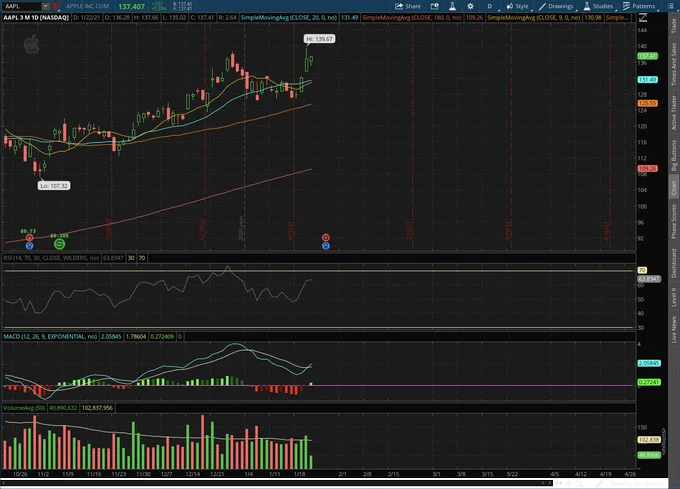This screenshot has height=489, width=680.
Task: Click the 0.27241 MACD diff axis bubble
Action: [x=649, y=382]
